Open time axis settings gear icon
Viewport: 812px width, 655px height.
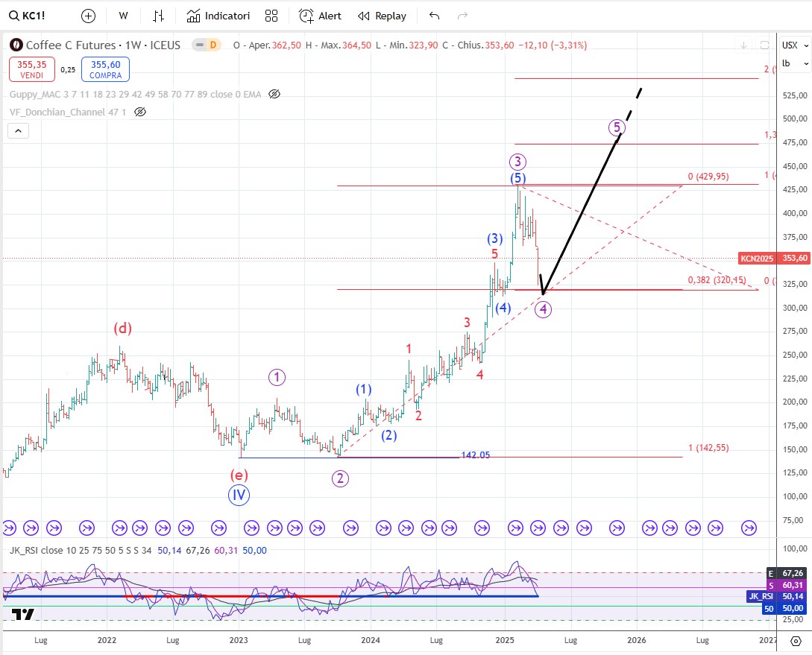pos(795,640)
